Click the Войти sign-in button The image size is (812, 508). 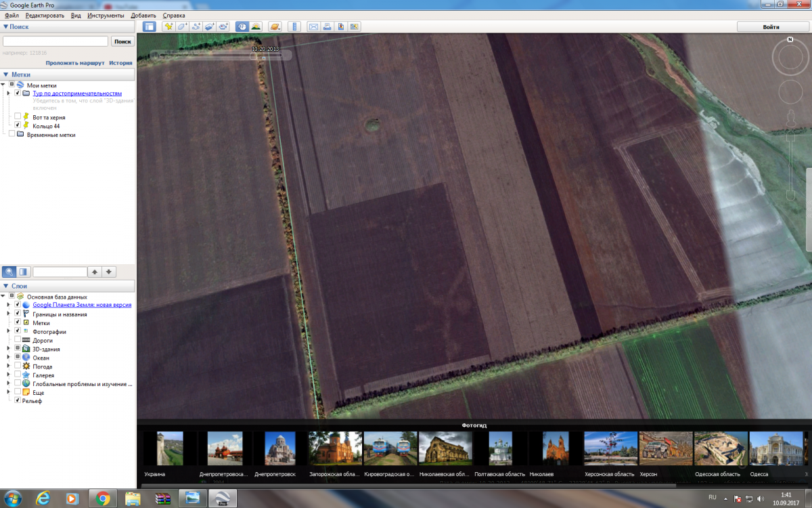771,27
